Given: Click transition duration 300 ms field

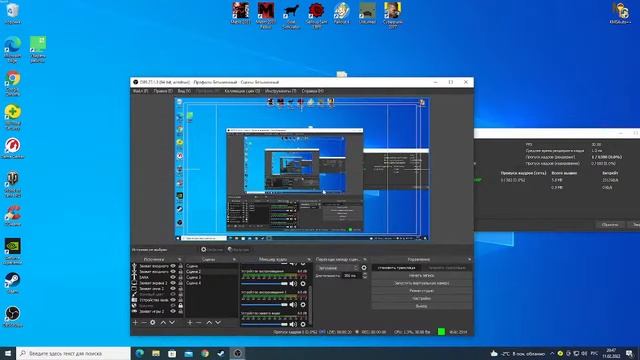Looking at the screenshot, I should (x=351, y=276).
